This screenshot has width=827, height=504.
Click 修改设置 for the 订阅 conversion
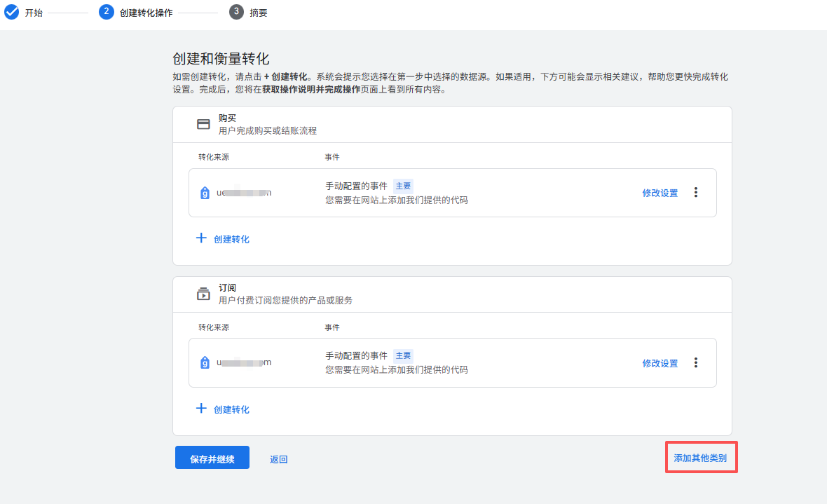click(659, 363)
